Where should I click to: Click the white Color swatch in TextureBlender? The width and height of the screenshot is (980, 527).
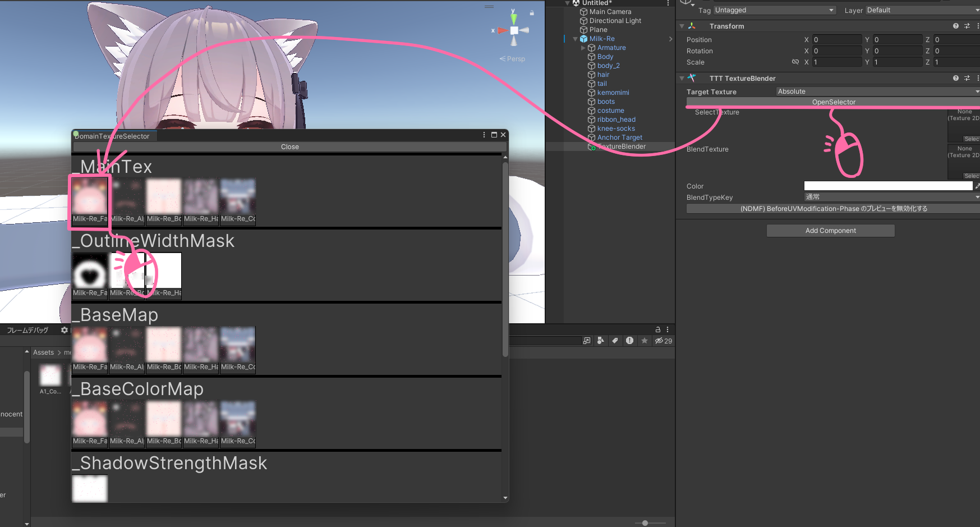888,186
